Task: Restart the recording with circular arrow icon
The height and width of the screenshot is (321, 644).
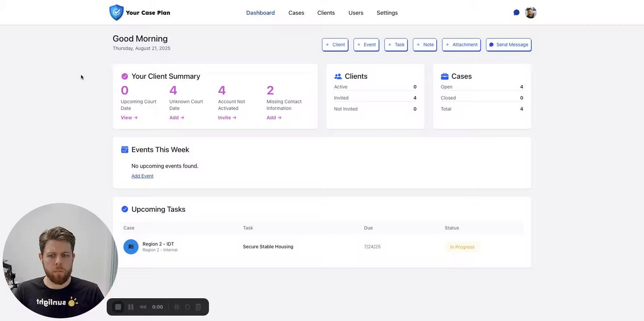Action: 187,307
